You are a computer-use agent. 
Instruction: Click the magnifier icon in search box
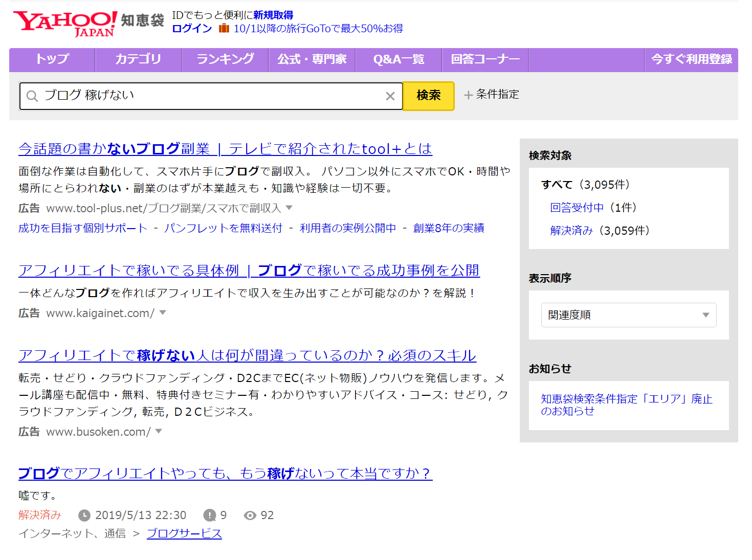point(32,96)
